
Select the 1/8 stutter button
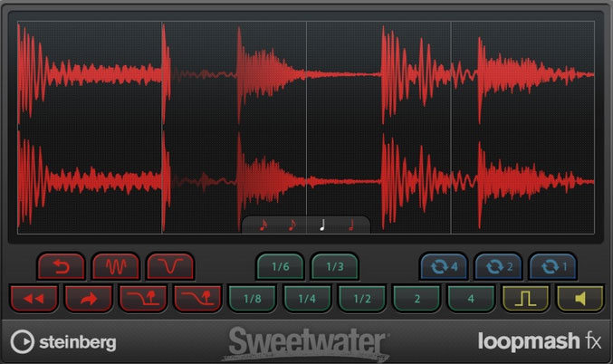253,299
